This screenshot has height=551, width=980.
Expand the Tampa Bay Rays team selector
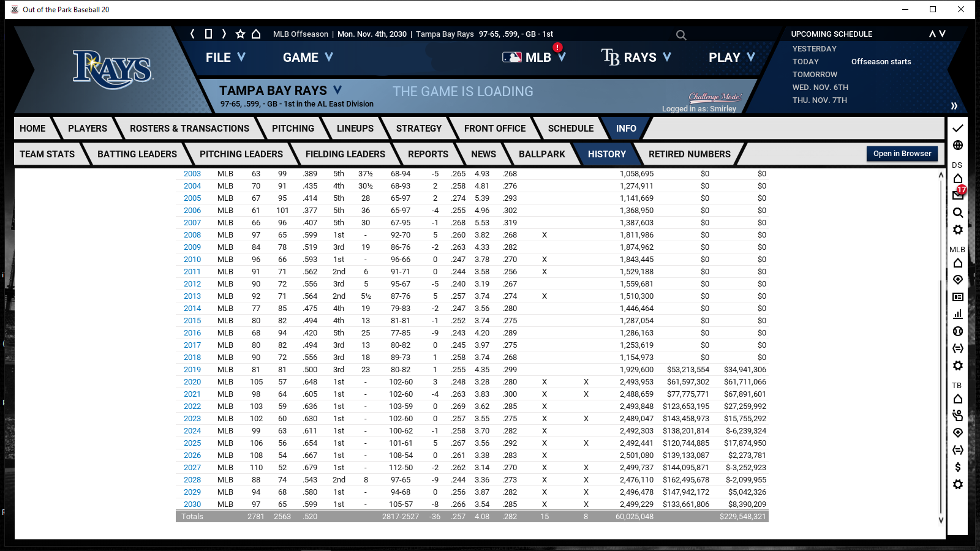pyautogui.click(x=281, y=91)
